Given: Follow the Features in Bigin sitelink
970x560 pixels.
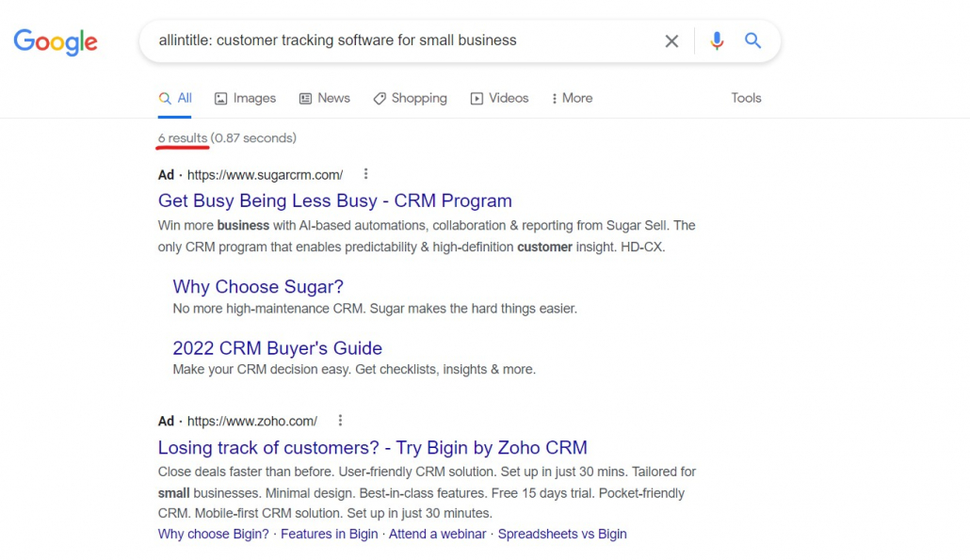Looking at the screenshot, I should click(x=329, y=534).
